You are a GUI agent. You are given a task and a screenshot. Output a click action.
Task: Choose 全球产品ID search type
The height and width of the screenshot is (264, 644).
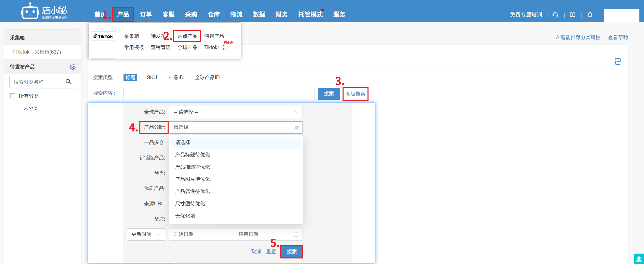[x=207, y=77]
